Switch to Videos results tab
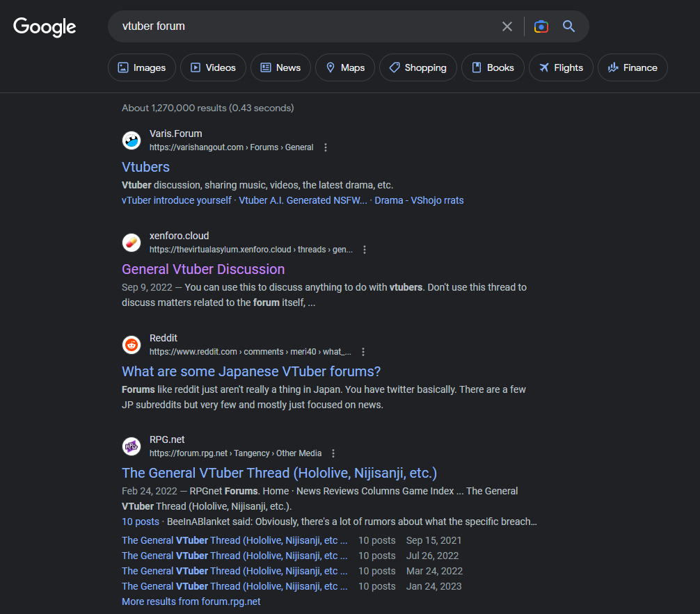 (x=214, y=67)
